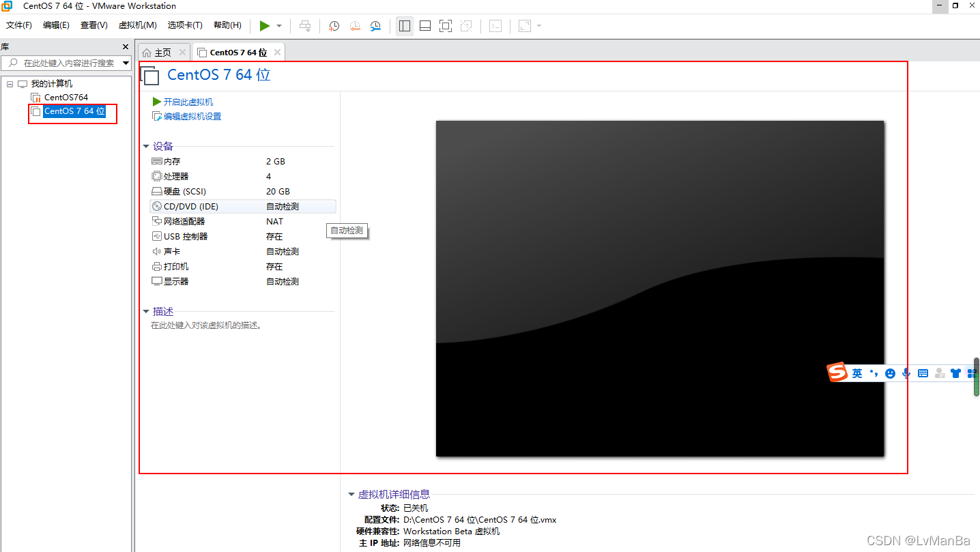Click the Sogou user account icon
980x552 pixels.
pos(940,373)
